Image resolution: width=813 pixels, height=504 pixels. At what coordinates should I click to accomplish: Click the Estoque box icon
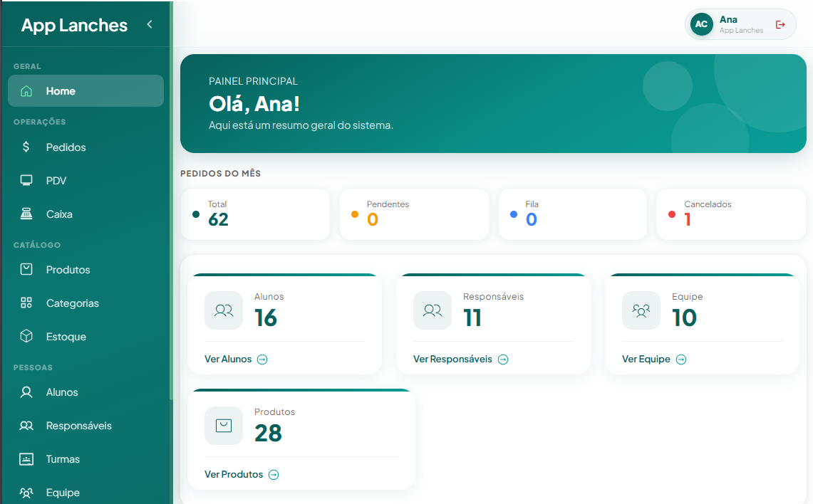(26, 336)
